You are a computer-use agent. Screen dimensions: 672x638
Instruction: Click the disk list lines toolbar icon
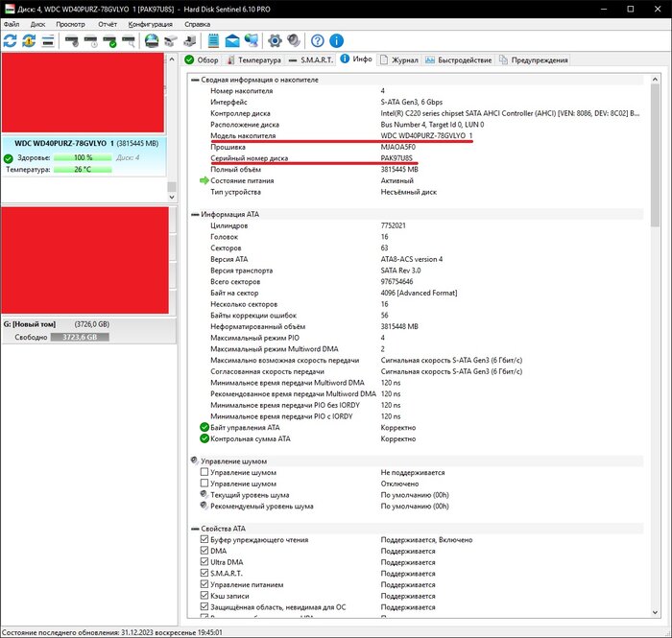(x=48, y=41)
